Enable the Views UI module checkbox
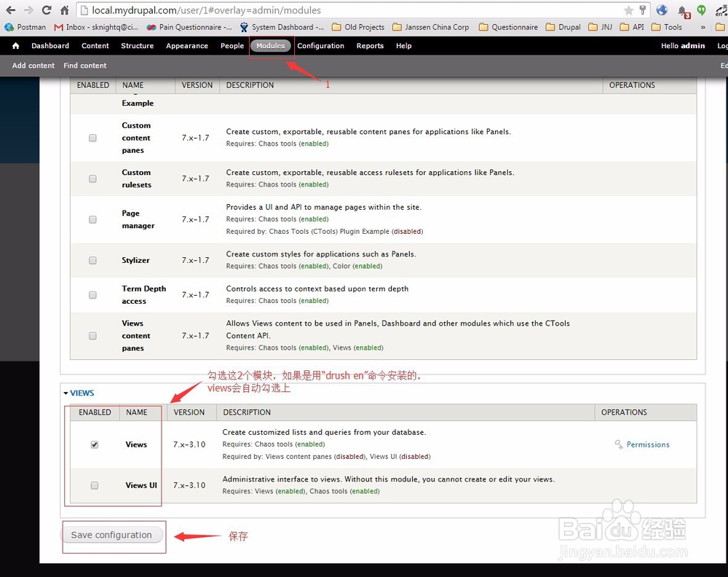The image size is (728, 577). [95, 485]
